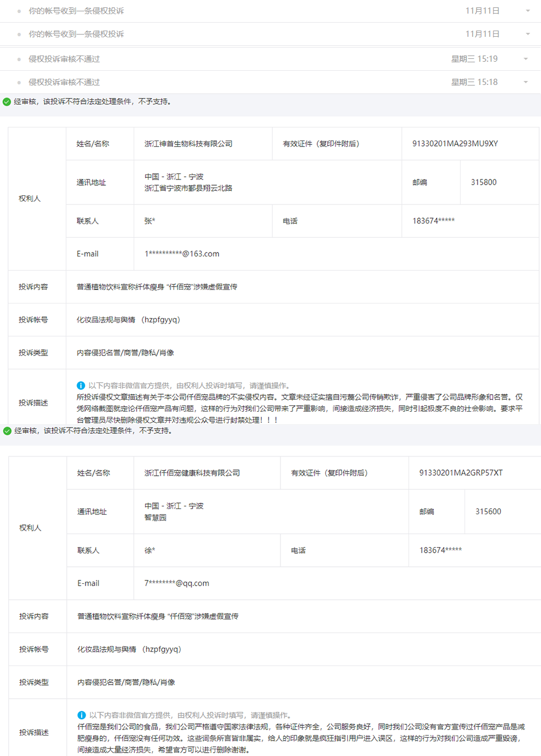
Task: Collapse the 星期三 15:18 notification arrow
Action: point(526,82)
